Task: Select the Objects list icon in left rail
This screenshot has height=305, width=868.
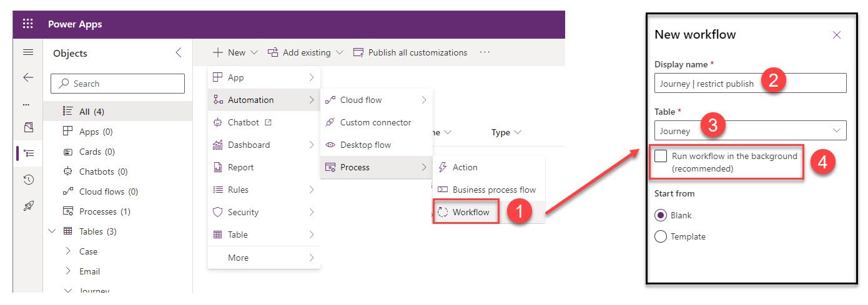Action: (29, 153)
